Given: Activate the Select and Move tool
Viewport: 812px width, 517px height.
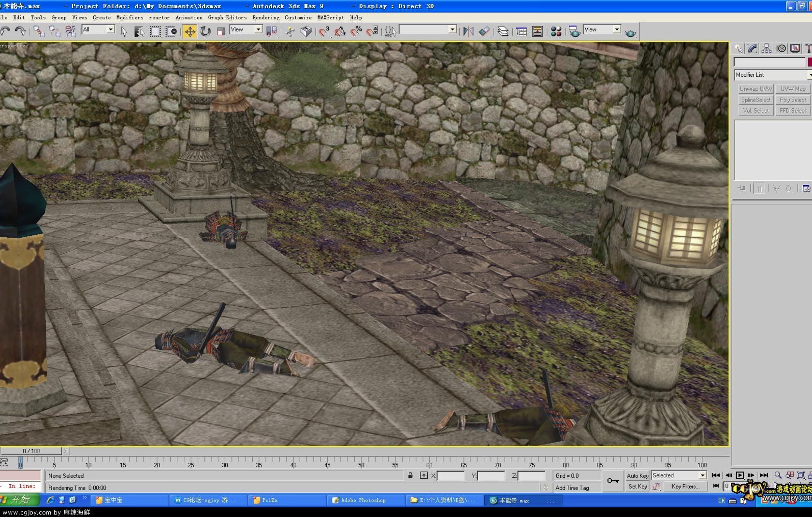Looking at the screenshot, I should [x=190, y=31].
